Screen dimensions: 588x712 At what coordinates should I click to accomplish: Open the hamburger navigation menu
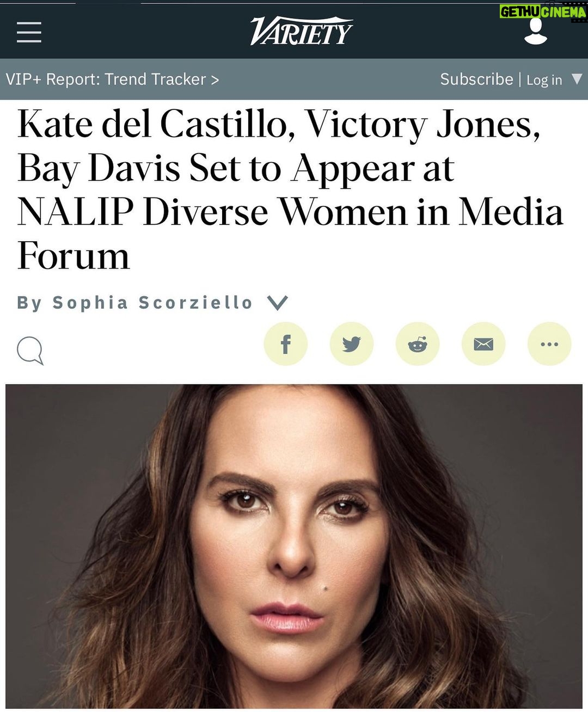point(29,32)
